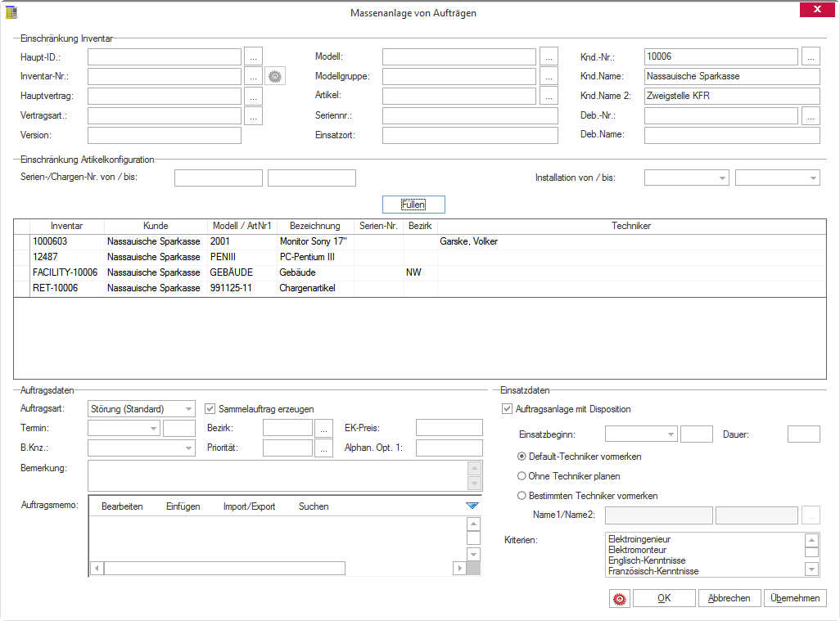Screen dimensions: 840x621
Task: Open the Einsatzbeginn date dropdown
Action: pyautogui.click(x=671, y=434)
